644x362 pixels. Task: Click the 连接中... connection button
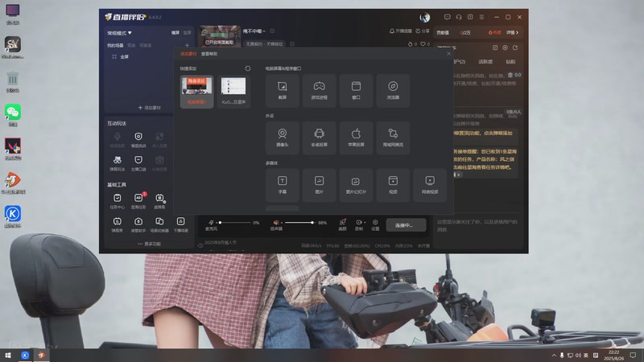tap(406, 225)
